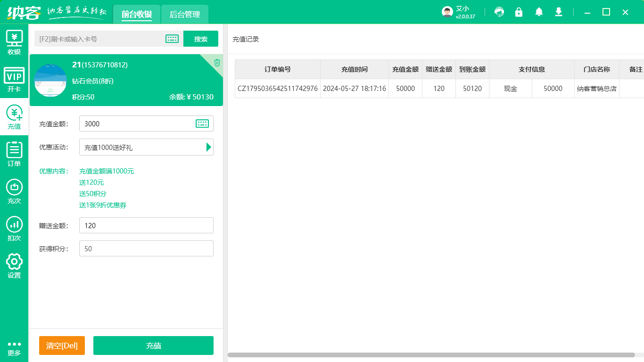
Task: Select the 充值 recharge function
Action: 14,118
